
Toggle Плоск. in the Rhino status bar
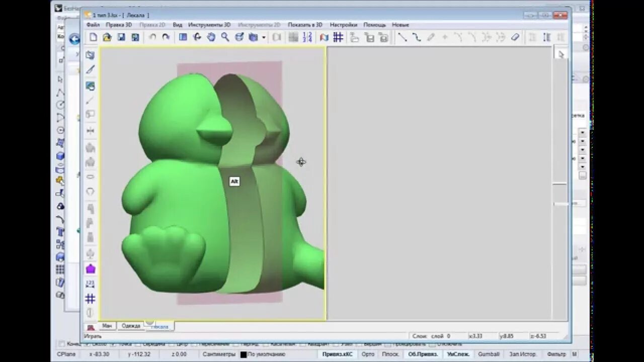click(390, 354)
